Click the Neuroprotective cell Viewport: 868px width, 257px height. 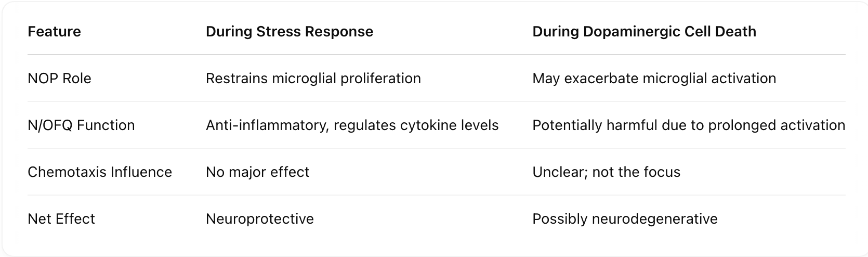click(260, 219)
